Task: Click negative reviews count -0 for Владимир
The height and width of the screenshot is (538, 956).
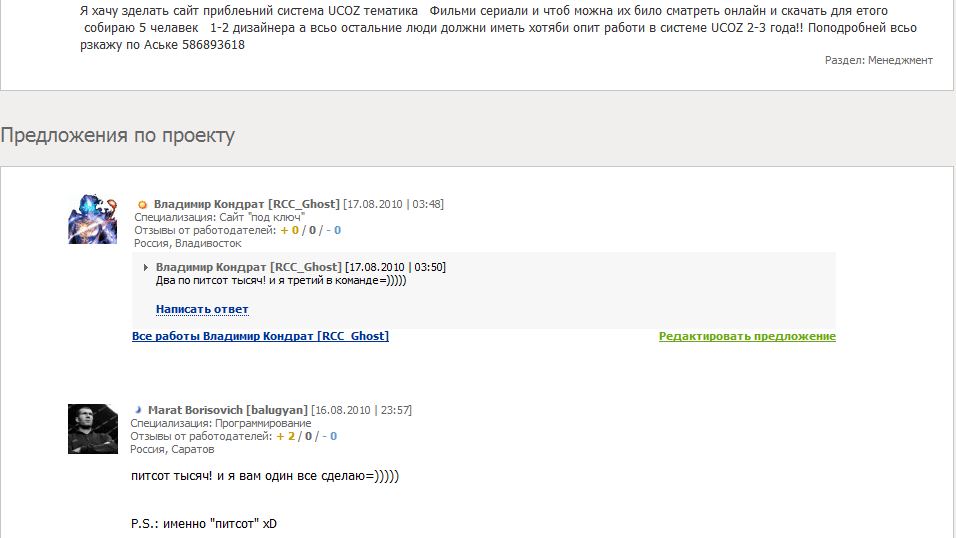Action: 334,230
